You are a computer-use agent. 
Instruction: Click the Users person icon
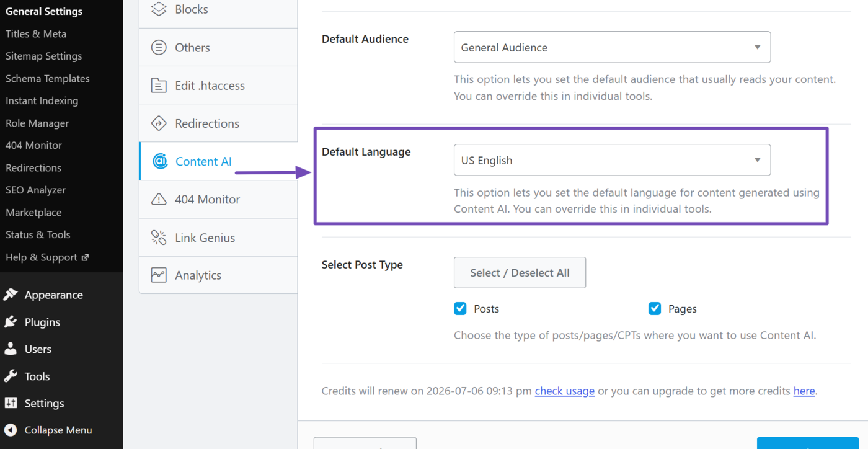[x=11, y=349]
